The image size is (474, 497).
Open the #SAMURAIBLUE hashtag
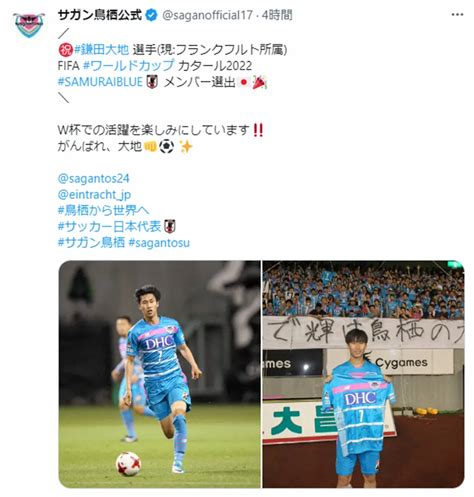100,82
